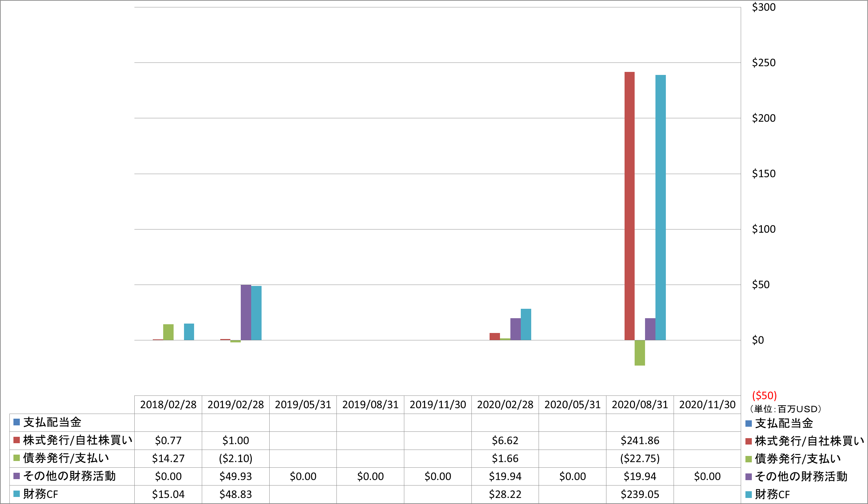Click the 2019/11/30 date column header
868x504 pixels.
click(x=438, y=404)
